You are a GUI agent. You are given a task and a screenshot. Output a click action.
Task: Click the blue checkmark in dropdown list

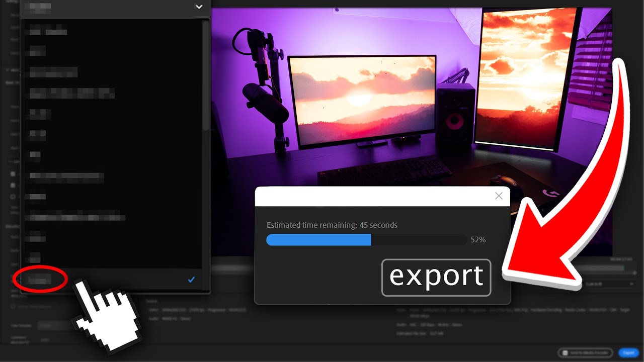coord(191,280)
